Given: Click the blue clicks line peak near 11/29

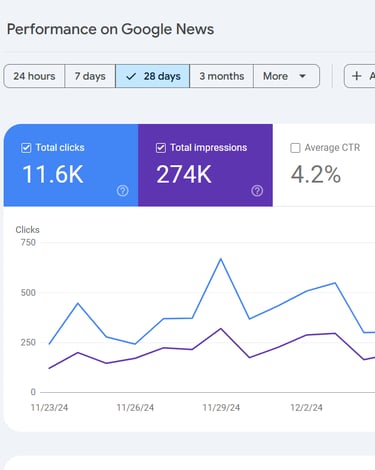Looking at the screenshot, I should coord(221,259).
